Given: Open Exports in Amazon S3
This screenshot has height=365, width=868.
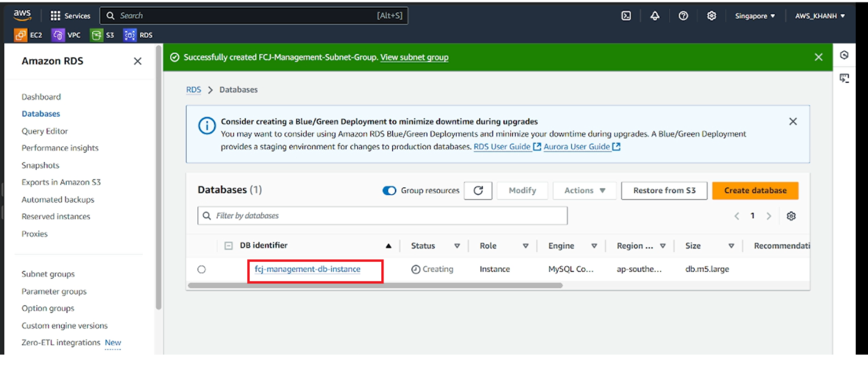Looking at the screenshot, I should pyautogui.click(x=61, y=182).
